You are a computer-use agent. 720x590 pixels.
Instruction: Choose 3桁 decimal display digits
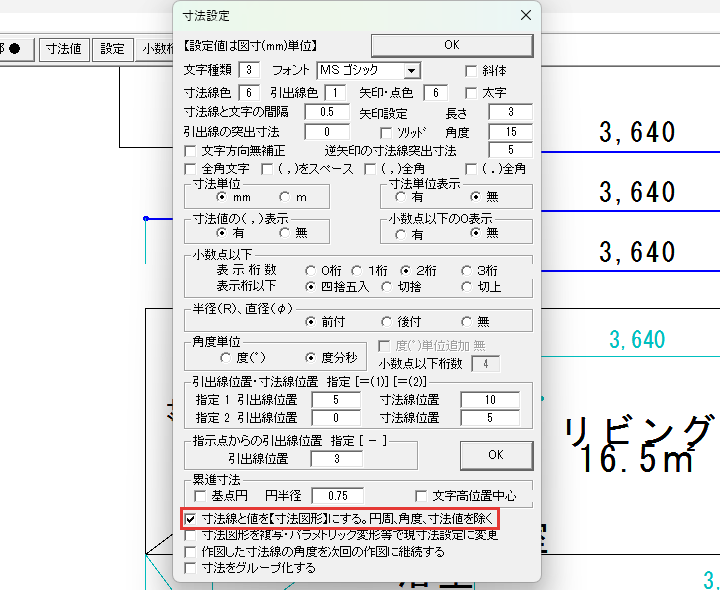467,270
